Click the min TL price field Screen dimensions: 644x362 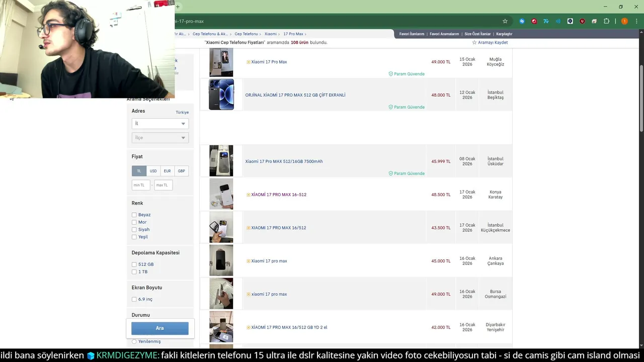141,185
